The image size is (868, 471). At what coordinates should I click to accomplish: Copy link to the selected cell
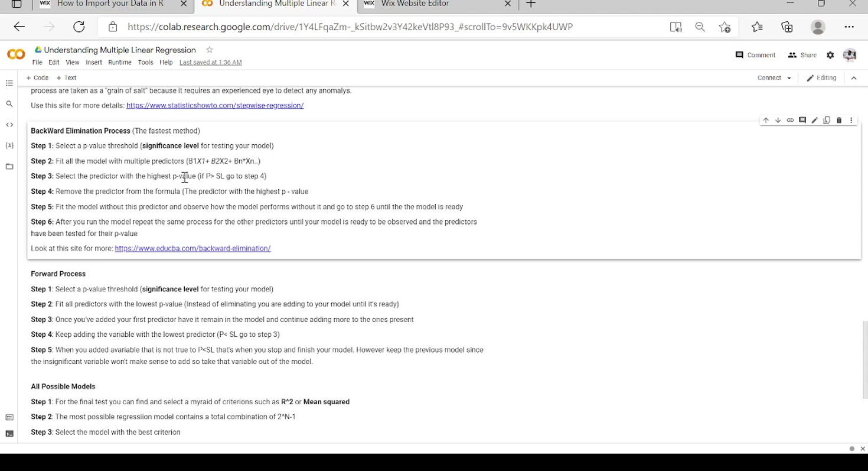[790, 121]
